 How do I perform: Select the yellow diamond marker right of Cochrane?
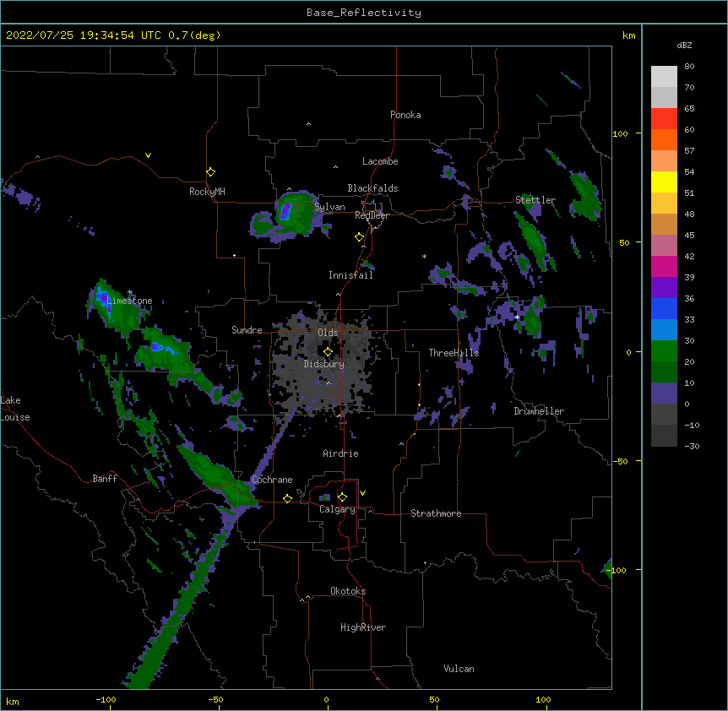click(287, 498)
